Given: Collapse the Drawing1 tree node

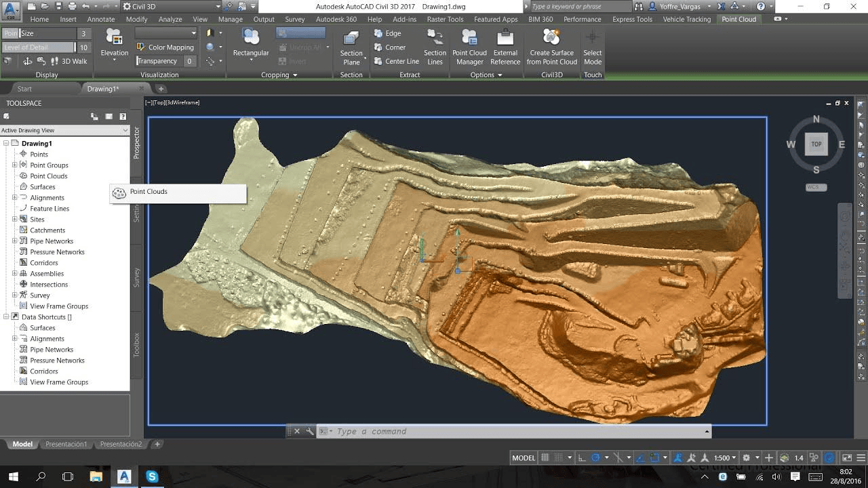Looking at the screenshot, I should 6,143.
